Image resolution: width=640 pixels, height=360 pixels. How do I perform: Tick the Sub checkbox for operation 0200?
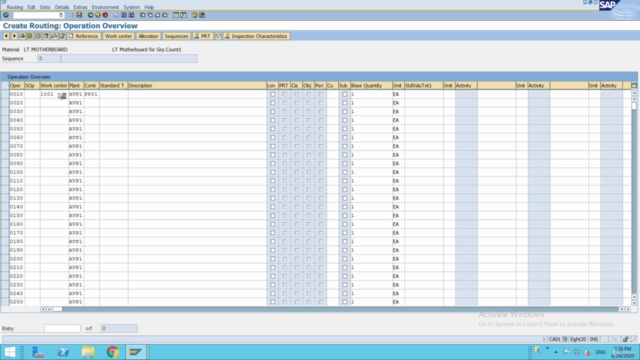[x=344, y=259]
